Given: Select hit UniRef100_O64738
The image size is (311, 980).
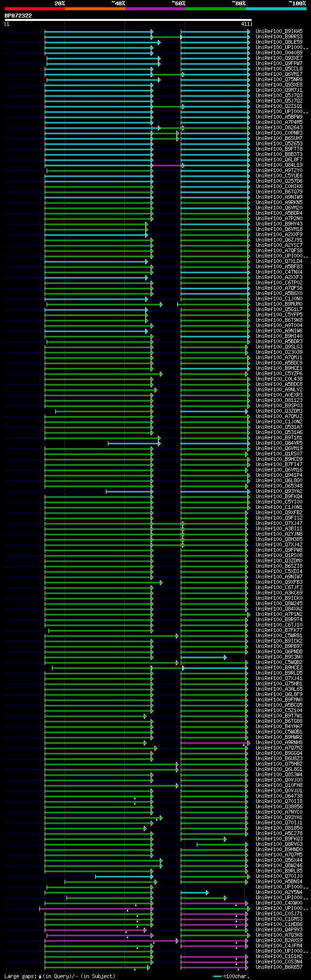Looking at the screenshot, I should click(279, 796).
